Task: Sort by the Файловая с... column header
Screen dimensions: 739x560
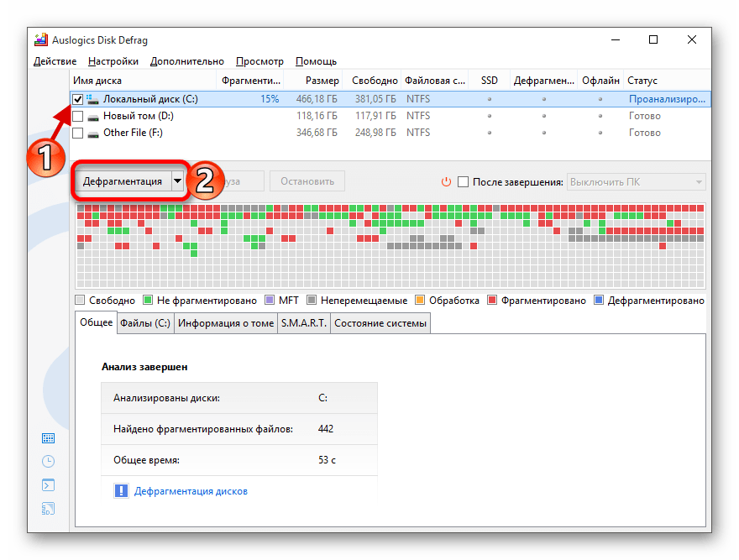Action: (435, 81)
